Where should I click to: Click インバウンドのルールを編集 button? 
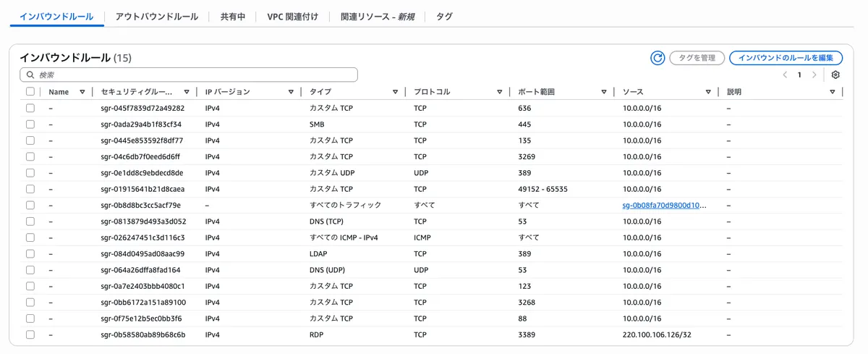coord(786,58)
